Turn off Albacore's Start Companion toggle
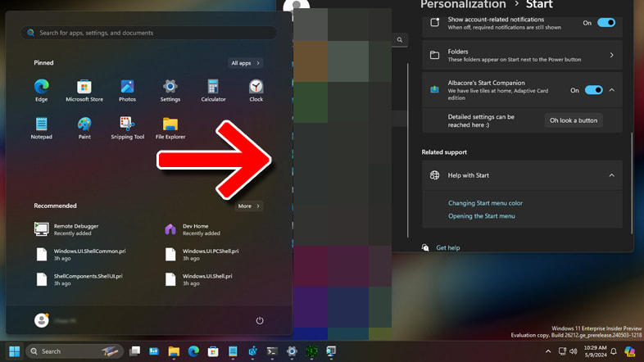644x362 pixels. (593, 90)
